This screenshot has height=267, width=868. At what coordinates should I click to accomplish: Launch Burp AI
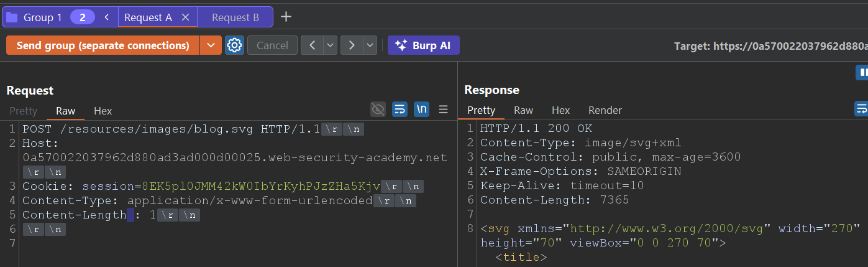423,45
